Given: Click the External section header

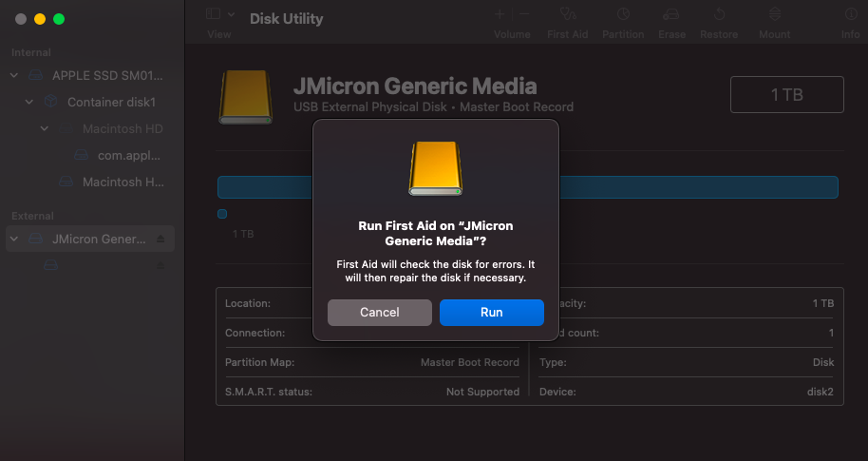Looking at the screenshot, I should click(x=32, y=216).
